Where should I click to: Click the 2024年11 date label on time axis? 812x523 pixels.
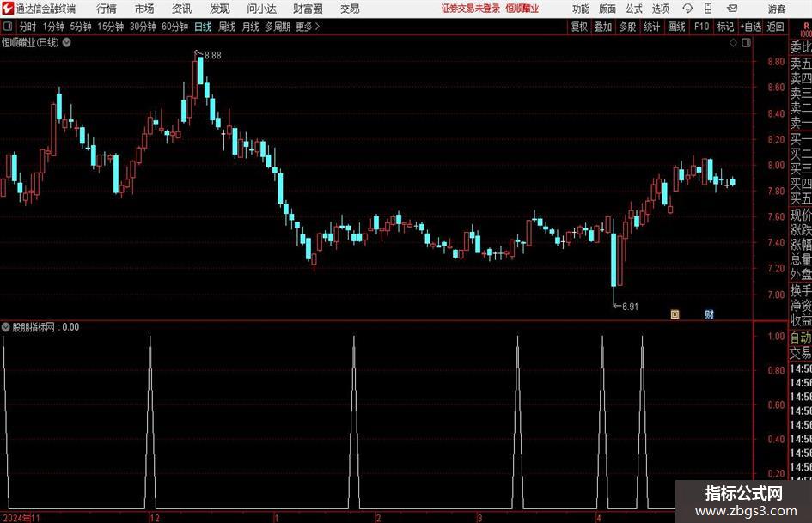pos(21,518)
